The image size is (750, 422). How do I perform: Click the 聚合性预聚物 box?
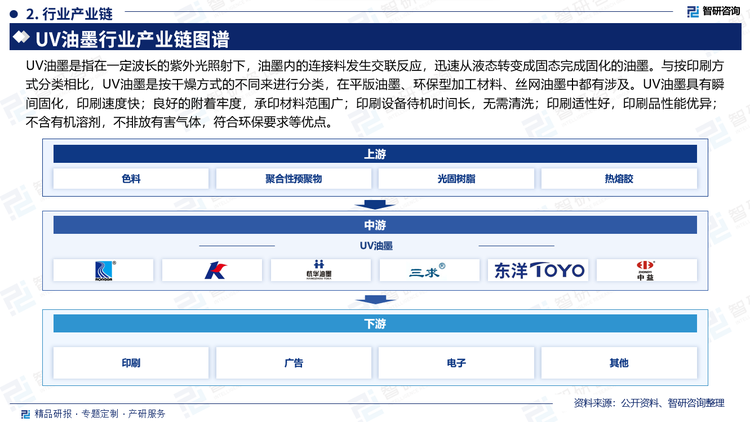(x=294, y=178)
